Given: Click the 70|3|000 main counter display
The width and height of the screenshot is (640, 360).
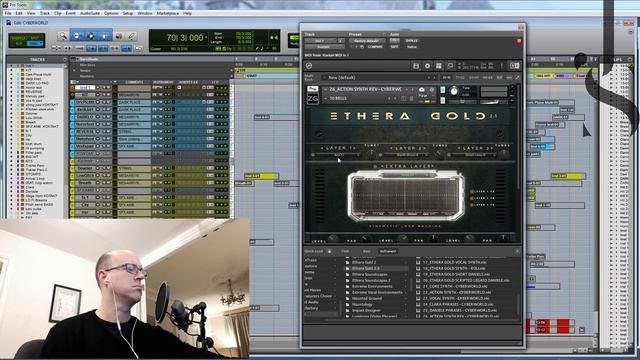Looking at the screenshot, I should click(184, 38).
